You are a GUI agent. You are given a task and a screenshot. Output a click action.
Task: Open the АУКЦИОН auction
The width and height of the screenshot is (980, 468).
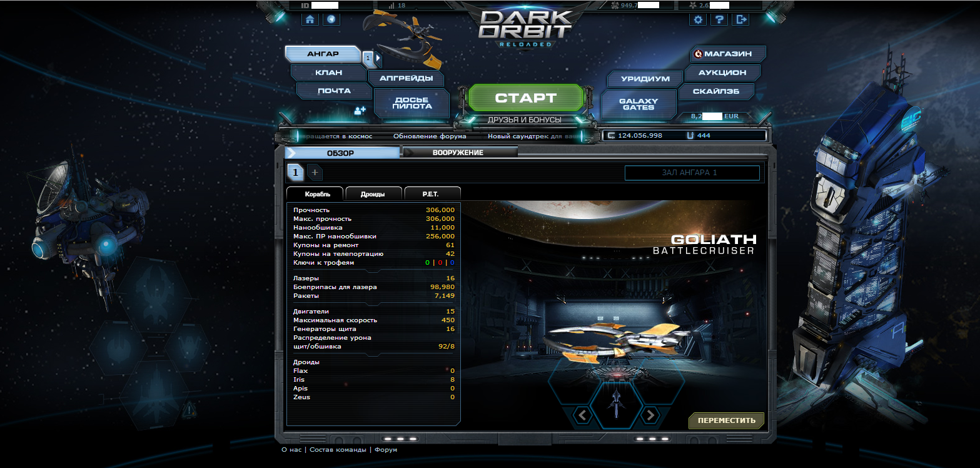pyautogui.click(x=722, y=73)
